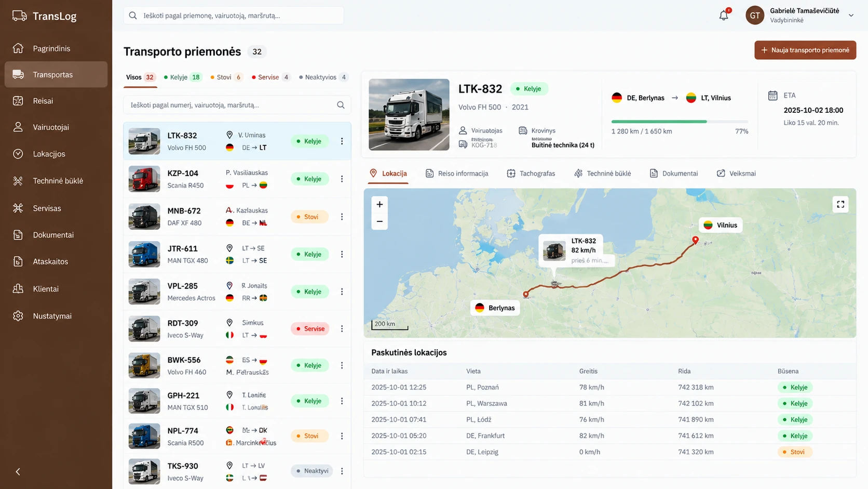Viewport: 868px width, 489px height.
Task: Click LTK-832 truck photo in details
Action: click(409, 114)
